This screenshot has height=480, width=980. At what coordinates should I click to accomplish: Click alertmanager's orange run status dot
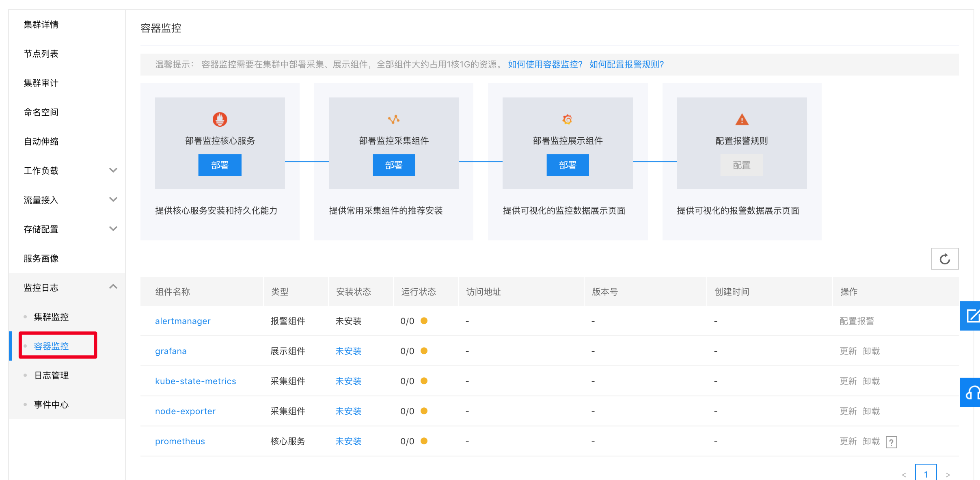(x=424, y=321)
